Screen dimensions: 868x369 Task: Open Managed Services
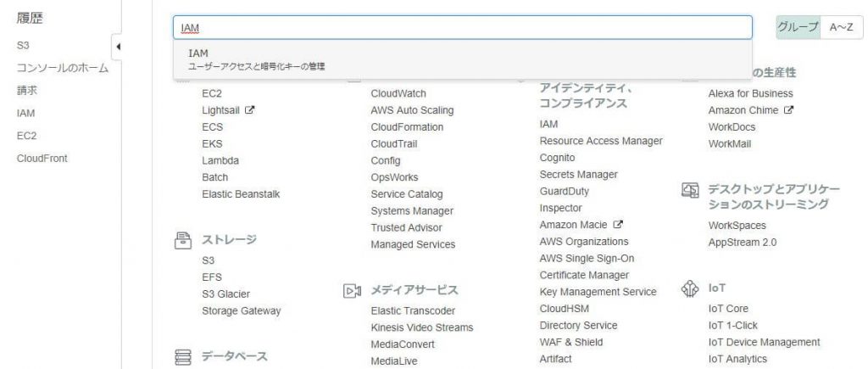click(413, 244)
